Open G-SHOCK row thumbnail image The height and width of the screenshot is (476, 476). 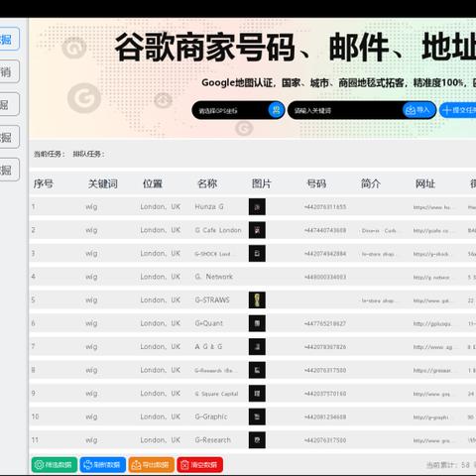[x=257, y=254]
